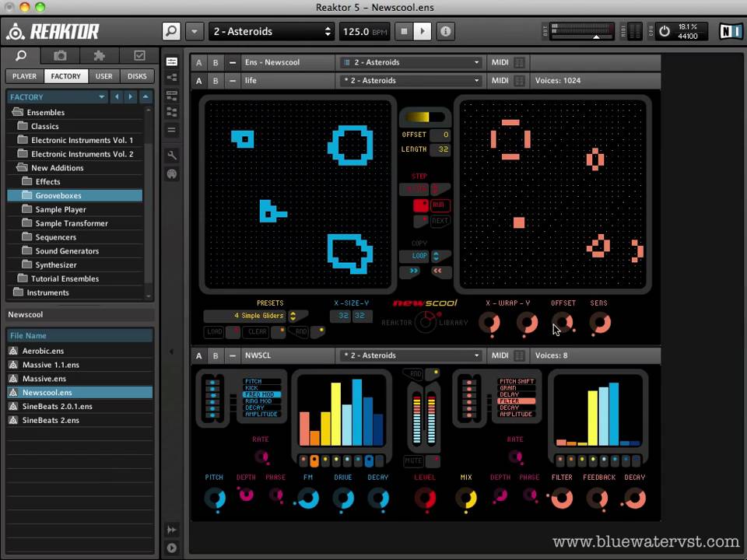This screenshot has width=747, height=560.
Task: Click the NEXT step button
Action: pyautogui.click(x=439, y=220)
